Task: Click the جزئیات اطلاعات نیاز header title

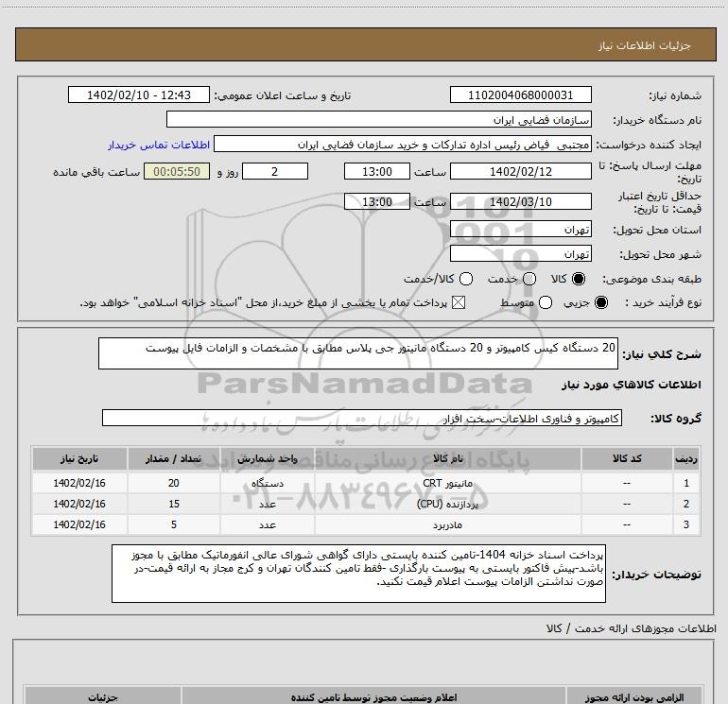Action: (645, 45)
